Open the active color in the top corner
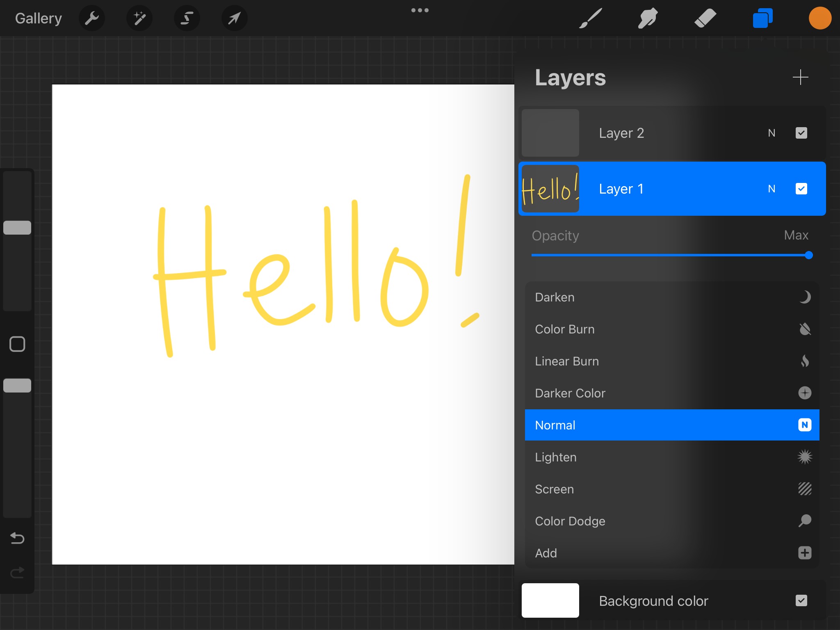The width and height of the screenshot is (840, 630). point(820,18)
